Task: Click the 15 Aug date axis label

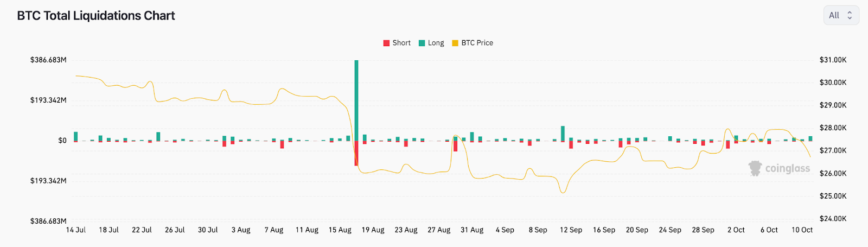Action: 340,230
